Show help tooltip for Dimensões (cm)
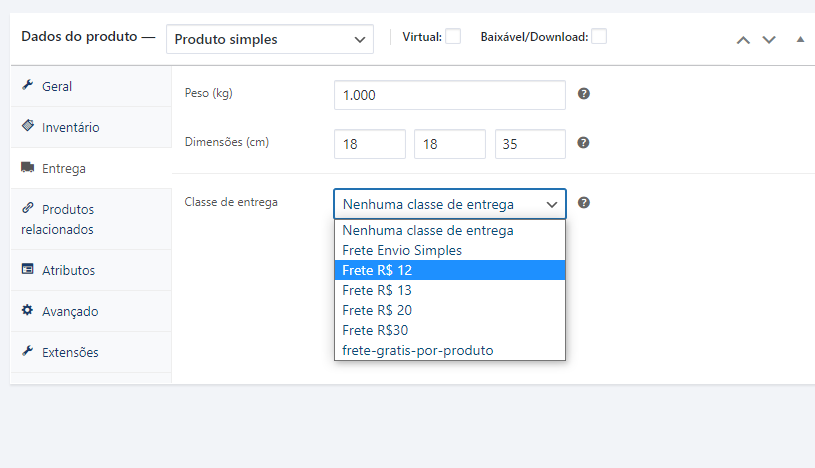The image size is (815, 468). [x=583, y=142]
